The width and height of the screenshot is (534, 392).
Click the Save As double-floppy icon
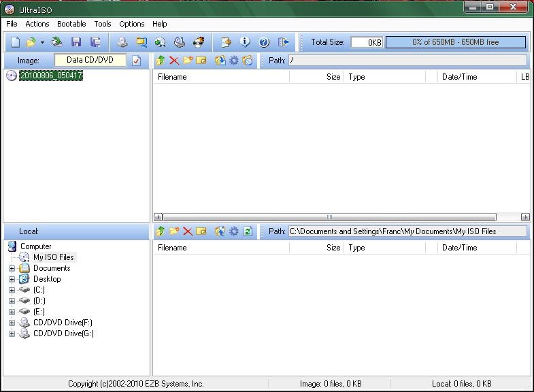[x=95, y=42]
